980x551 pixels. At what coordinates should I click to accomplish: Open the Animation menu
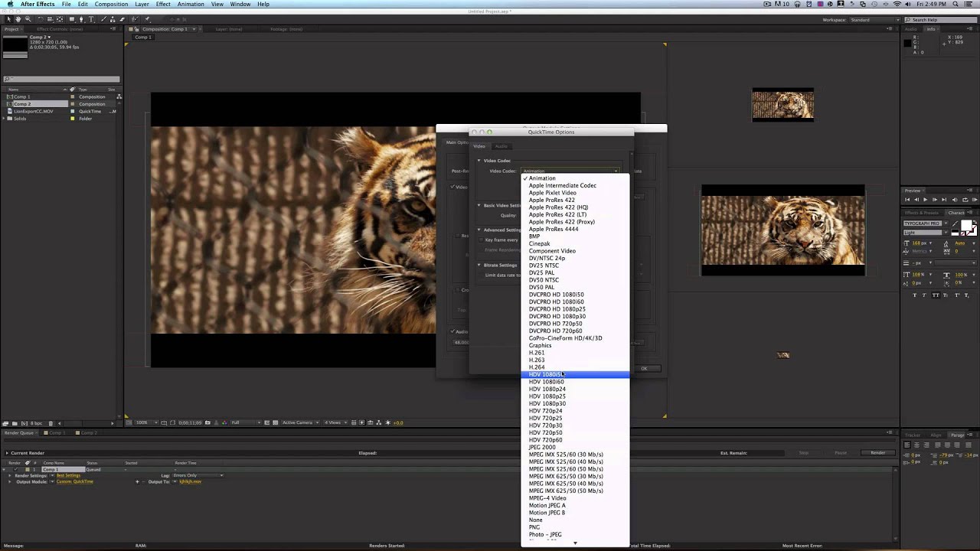[x=191, y=4]
